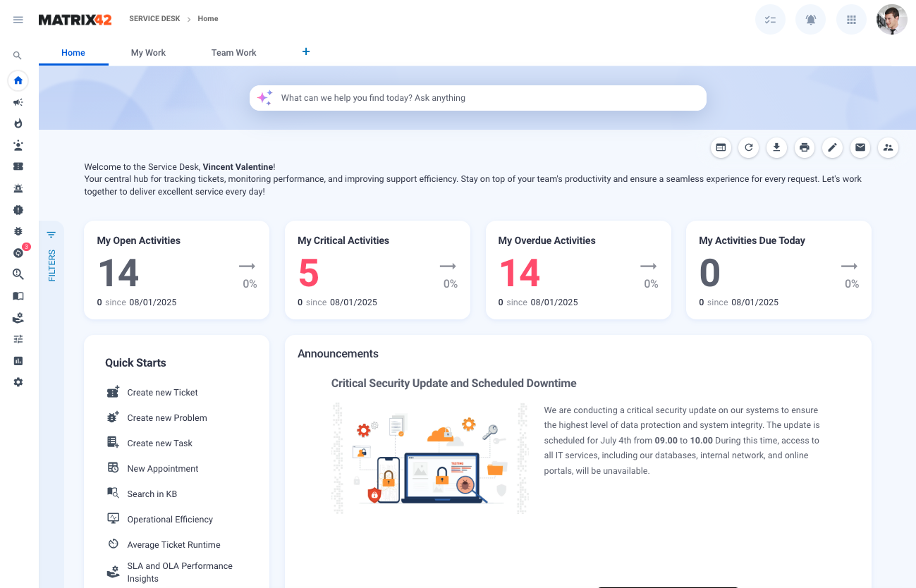This screenshot has height=588, width=916.
Task: Click the sidebar search magnifier icon
Action: [x=18, y=56]
